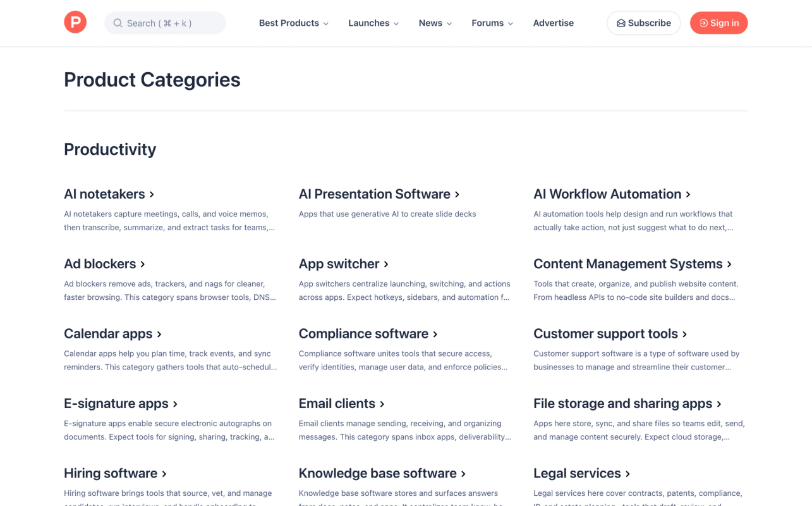
Task: Click the Ad blockers description text
Action: point(170,291)
